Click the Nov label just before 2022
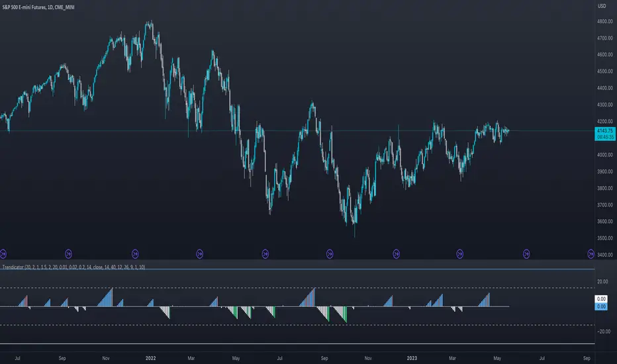Viewport: 617px width, 364px height. pyautogui.click(x=105, y=358)
